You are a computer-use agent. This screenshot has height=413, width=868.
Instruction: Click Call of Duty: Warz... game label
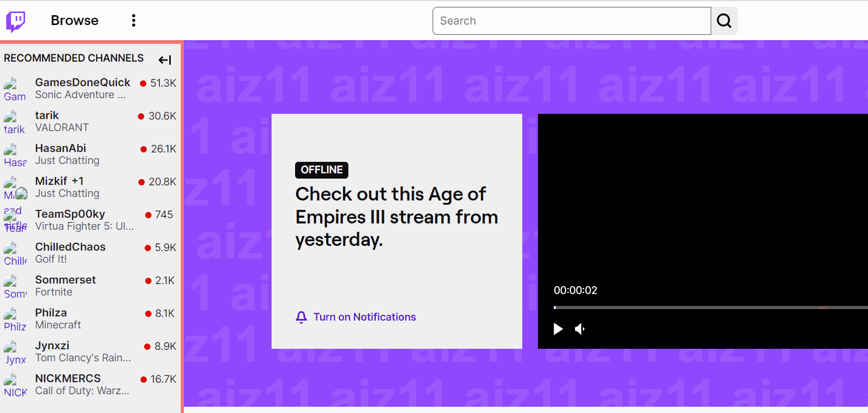click(x=82, y=391)
